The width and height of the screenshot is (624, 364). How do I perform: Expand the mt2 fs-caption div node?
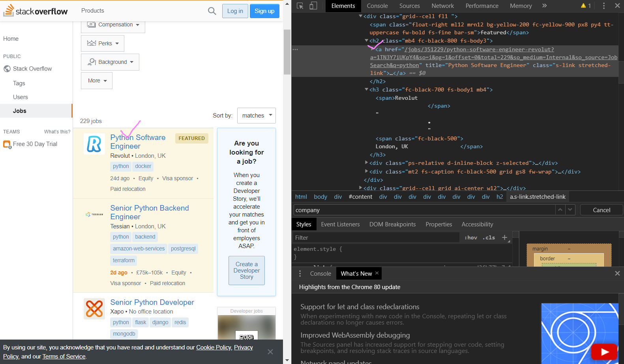coord(367,171)
